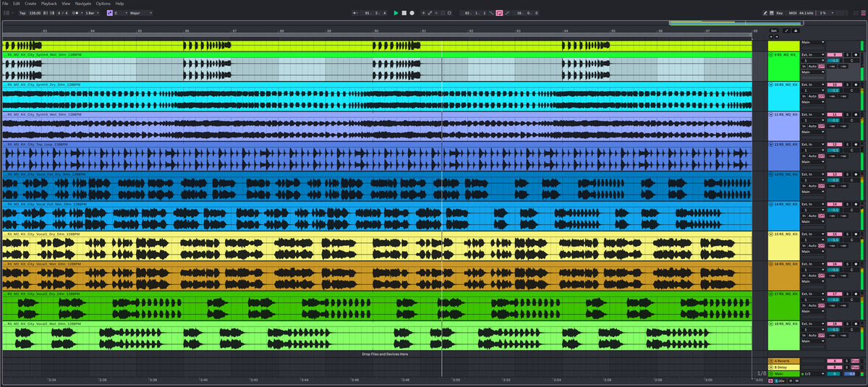
Task: Arm track 18 for recording
Action: click(x=856, y=323)
